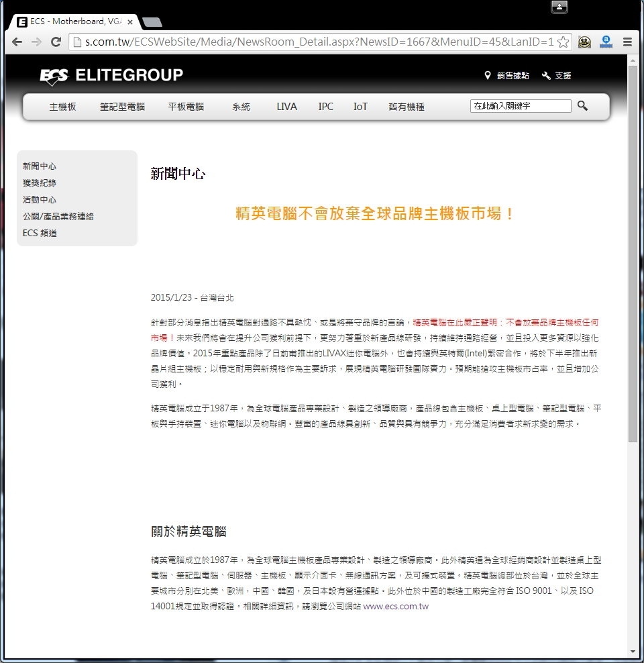Open the 舊有機種 navigation menu
The width and height of the screenshot is (644, 663).
(x=407, y=107)
